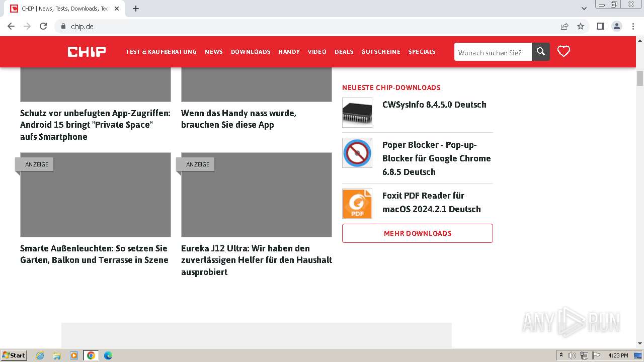This screenshot has width=644, height=362.
Task: Open the Deals menu item
Action: coord(344,52)
